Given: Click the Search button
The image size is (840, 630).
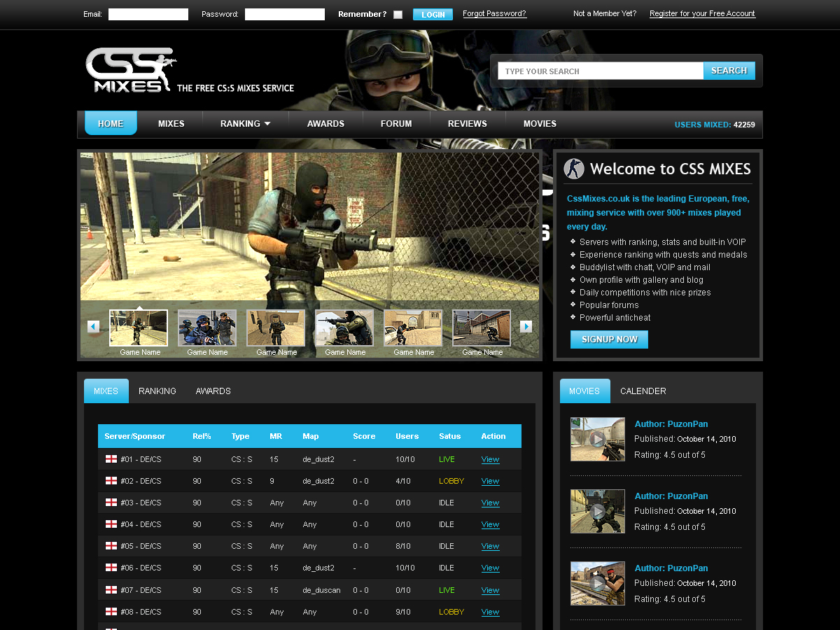Looking at the screenshot, I should [729, 71].
